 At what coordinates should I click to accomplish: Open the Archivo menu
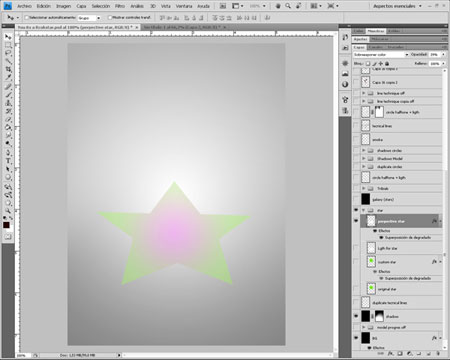coord(24,6)
